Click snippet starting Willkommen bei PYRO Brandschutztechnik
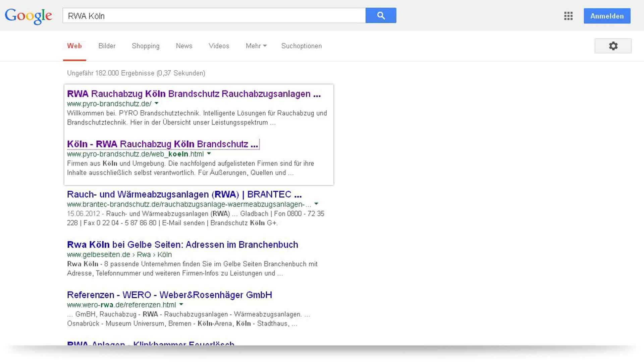Screen dimensions: 644x362 click(x=197, y=118)
